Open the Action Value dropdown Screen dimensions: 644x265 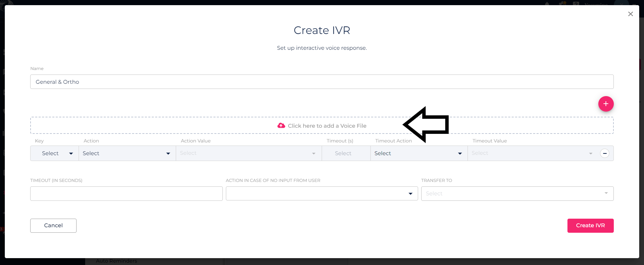point(249,153)
